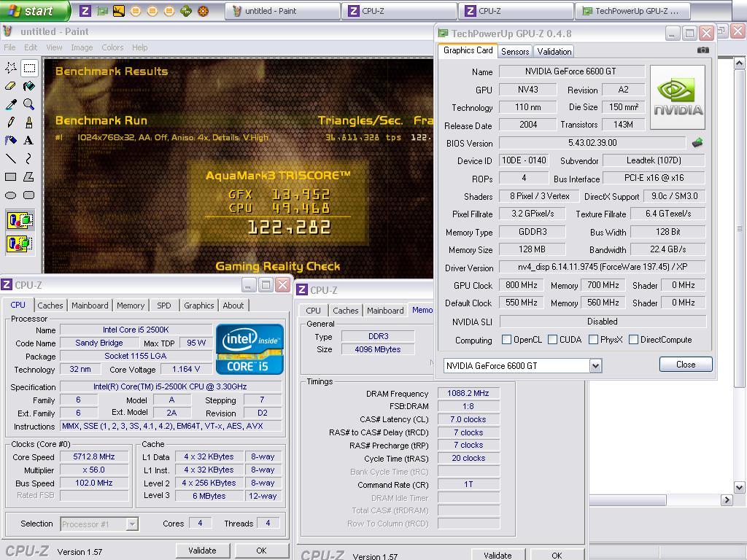Viewport: 747px width, 560px height.
Task: Select the Text tool in Paint
Action: pyautogui.click(x=29, y=141)
